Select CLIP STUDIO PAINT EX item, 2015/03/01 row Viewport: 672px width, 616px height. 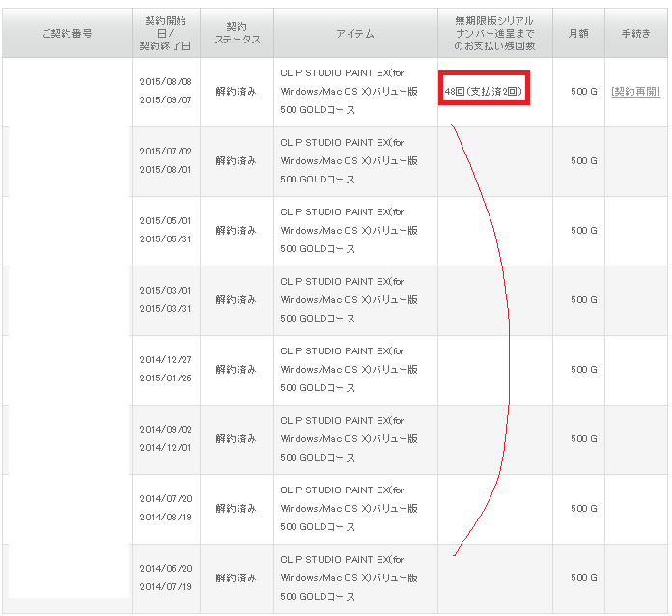click(349, 299)
